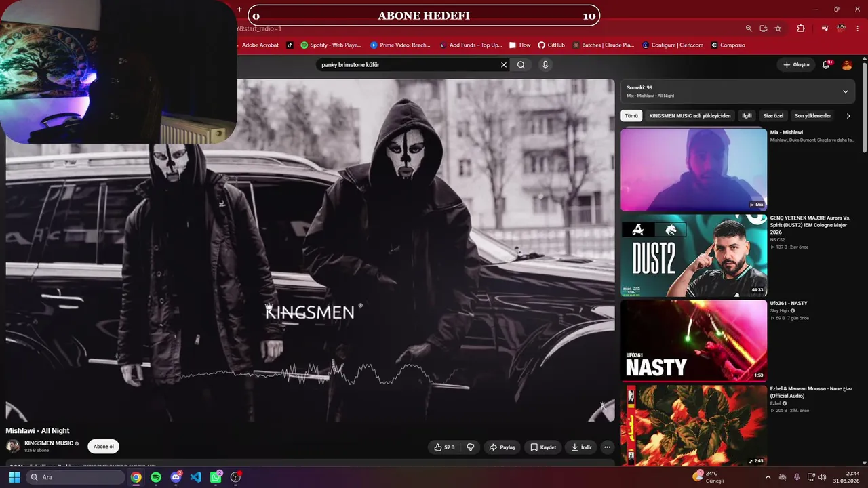Click the YouTube search input field
Viewport: 868px width, 488px height.
point(409,65)
